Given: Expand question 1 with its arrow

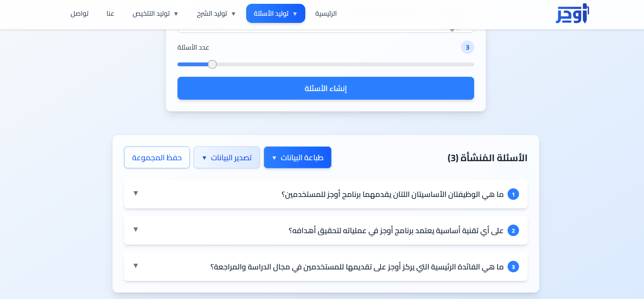Looking at the screenshot, I should pos(135,193).
